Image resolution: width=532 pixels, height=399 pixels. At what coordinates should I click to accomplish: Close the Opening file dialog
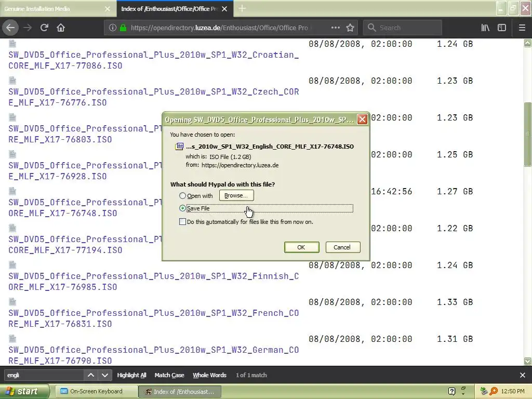(362, 119)
